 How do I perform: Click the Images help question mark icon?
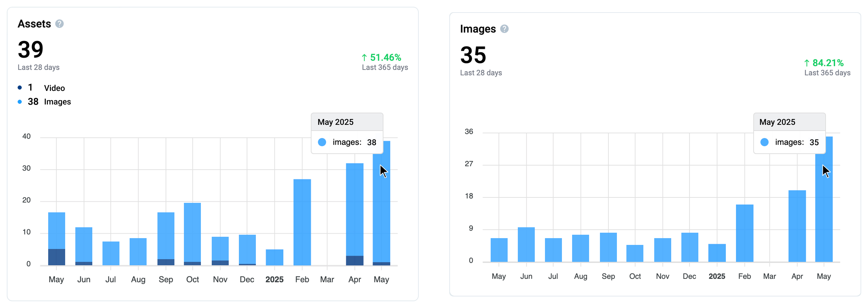click(504, 29)
